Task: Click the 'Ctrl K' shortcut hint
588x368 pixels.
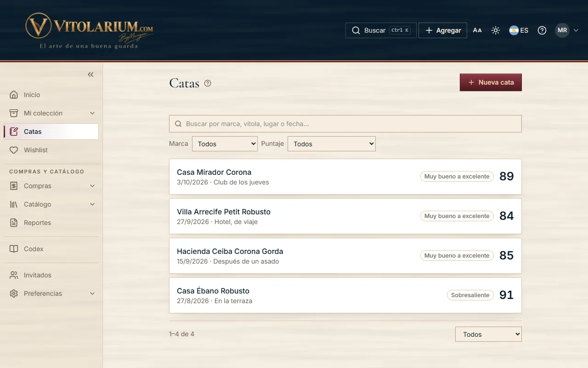Action: click(400, 30)
